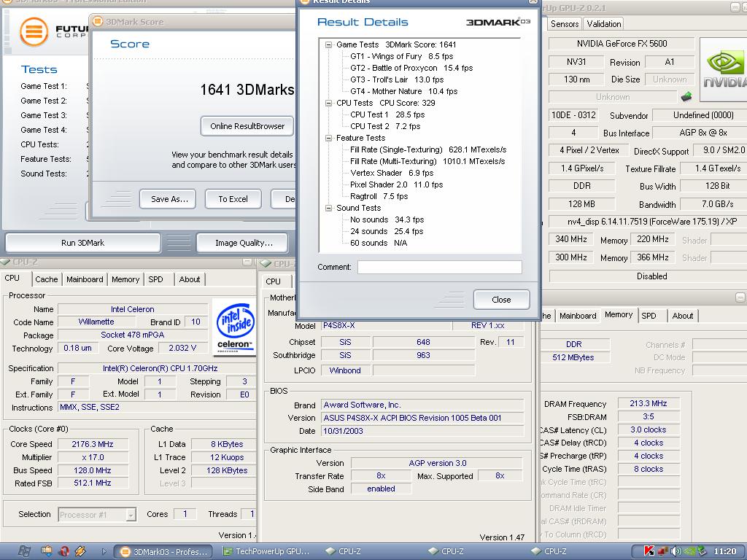Select 'GT2 - Battle of Proxycon' row
Viewport: 747px width, 560px height.
click(411, 68)
